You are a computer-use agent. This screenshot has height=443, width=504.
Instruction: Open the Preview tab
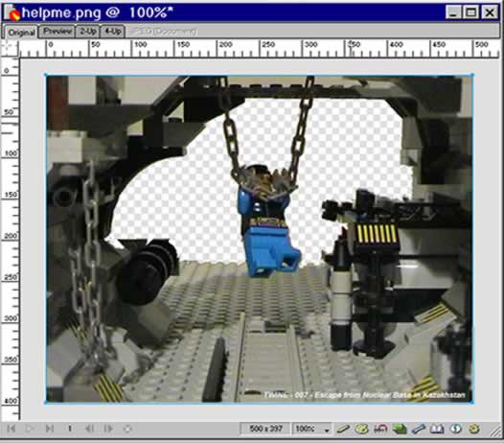(57, 32)
